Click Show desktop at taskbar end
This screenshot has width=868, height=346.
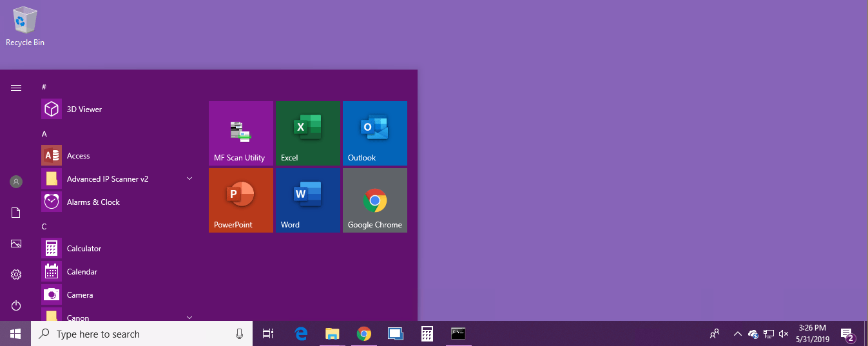click(x=866, y=334)
